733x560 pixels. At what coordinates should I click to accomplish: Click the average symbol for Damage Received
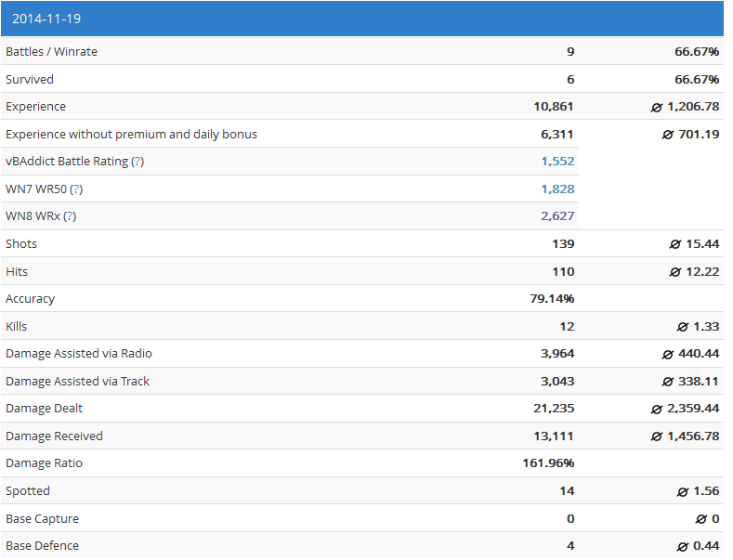pos(657,436)
